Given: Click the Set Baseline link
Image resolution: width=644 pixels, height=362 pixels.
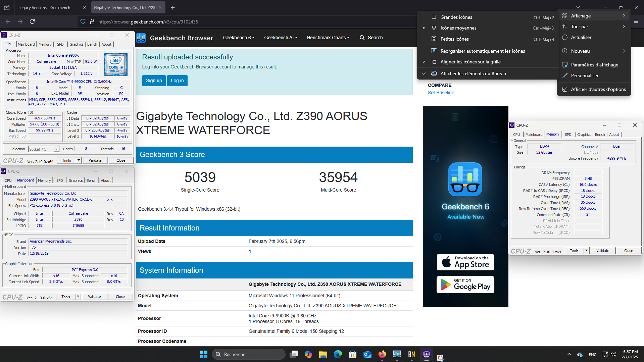Looking at the screenshot, I should click(441, 93).
